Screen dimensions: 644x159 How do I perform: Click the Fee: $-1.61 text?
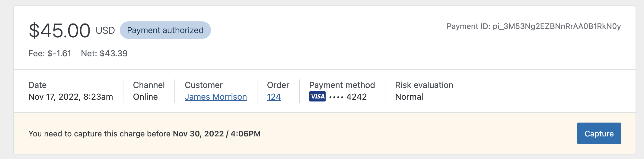pyautogui.click(x=50, y=53)
